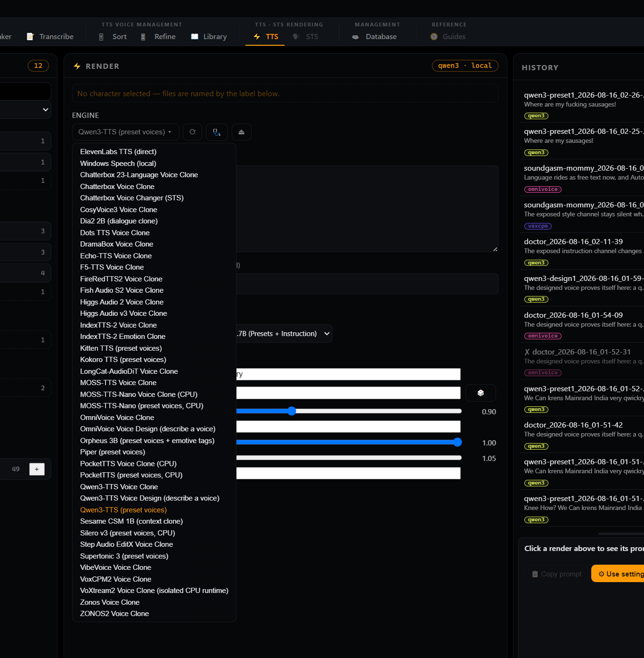Switch to the Sort tab

(113, 37)
